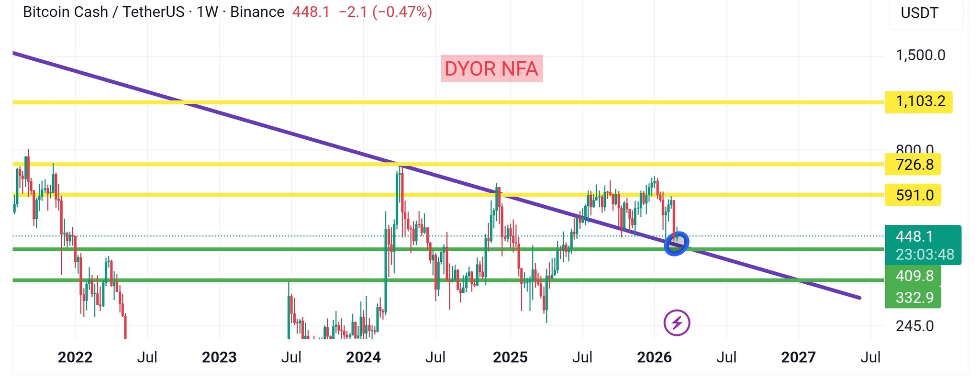980x390 pixels.
Task: Click the yellow 726.8 price label
Action: click(x=913, y=165)
